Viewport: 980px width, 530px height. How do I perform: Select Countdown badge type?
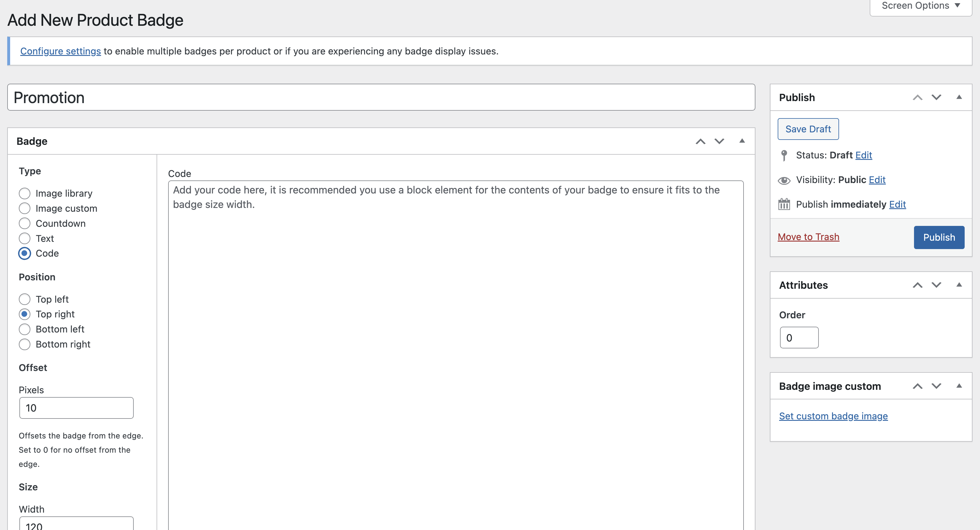[x=25, y=224]
